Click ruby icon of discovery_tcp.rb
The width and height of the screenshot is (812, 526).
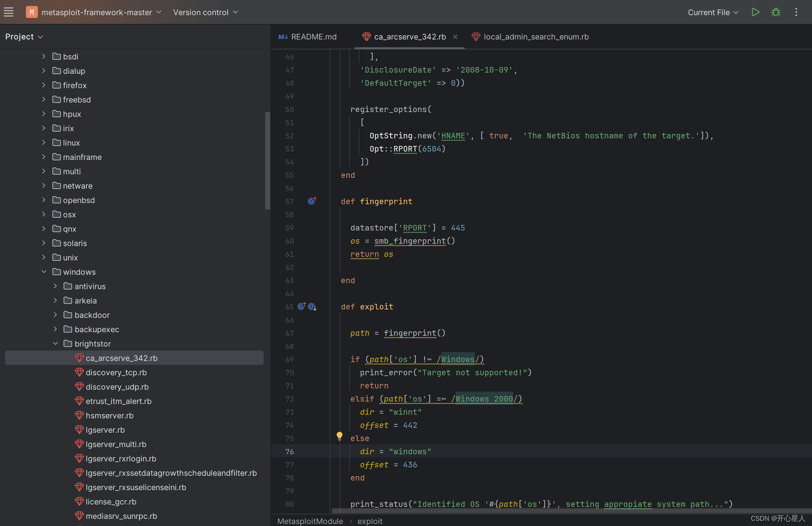[x=79, y=372]
